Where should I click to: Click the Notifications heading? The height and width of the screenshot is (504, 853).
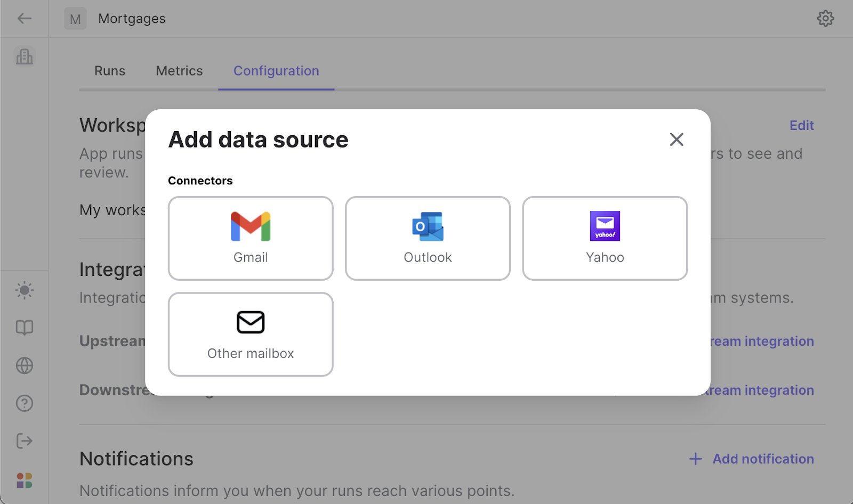[x=136, y=459]
